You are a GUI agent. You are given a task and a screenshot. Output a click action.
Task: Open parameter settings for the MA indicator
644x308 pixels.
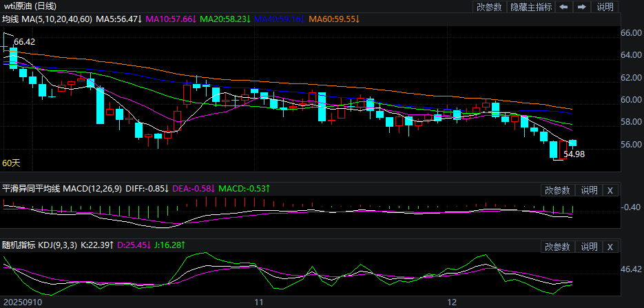click(x=489, y=7)
